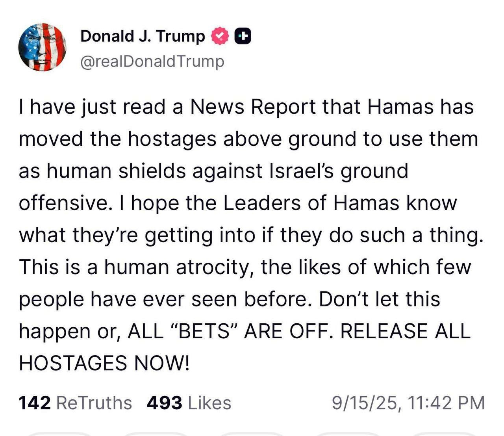Click the bold number 142 counter
Viewport: 504px width, 436px height.
pyautogui.click(x=35, y=403)
